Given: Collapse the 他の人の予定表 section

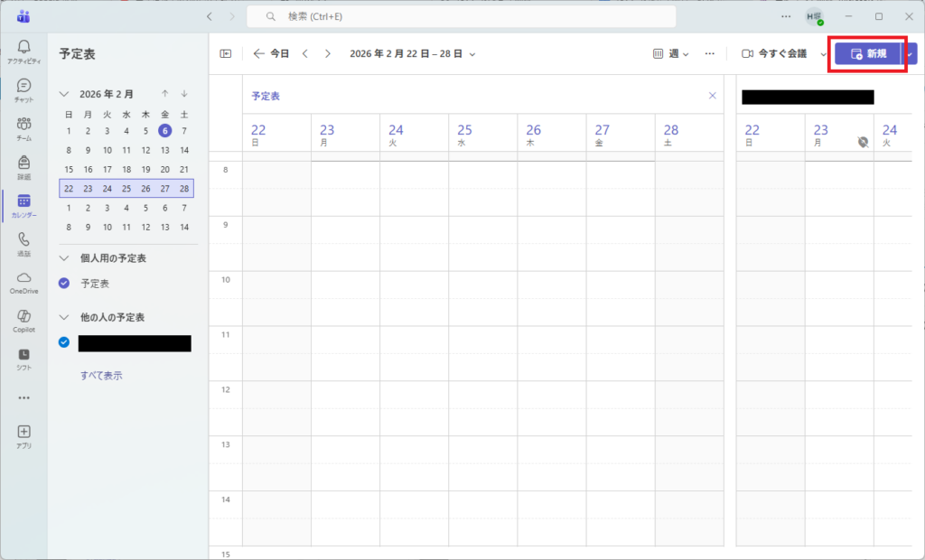Looking at the screenshot, I should pyautogui.click(x=64, y=318).
